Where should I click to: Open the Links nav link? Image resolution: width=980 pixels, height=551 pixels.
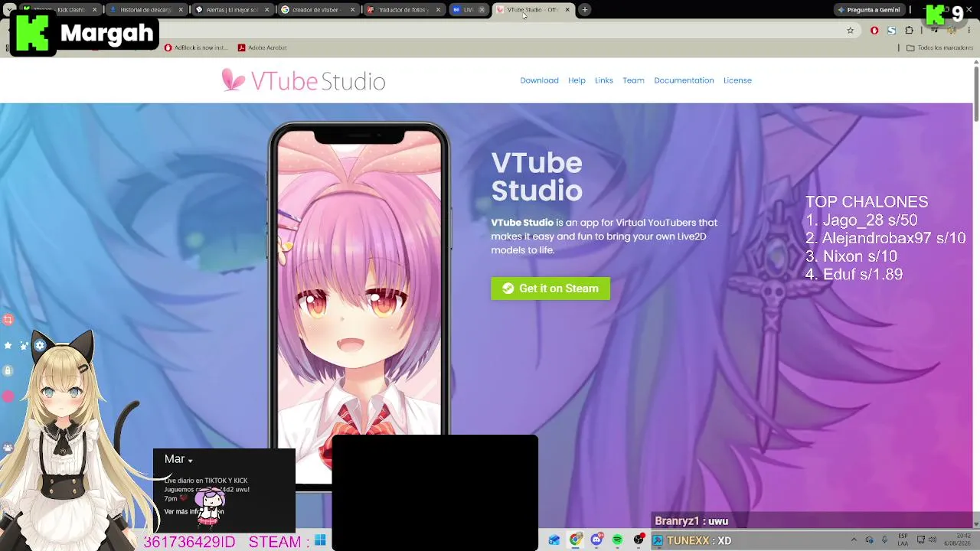point(604,80)
